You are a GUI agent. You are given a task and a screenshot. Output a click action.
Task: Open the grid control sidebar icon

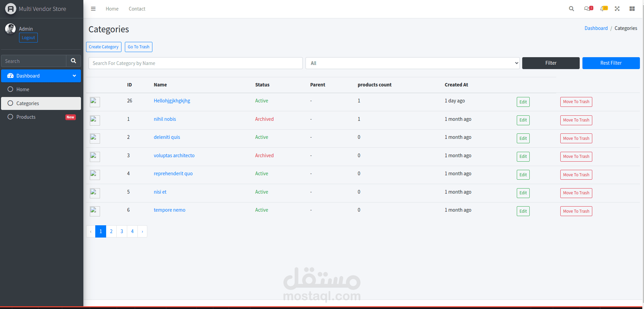[x=632, y=9]
